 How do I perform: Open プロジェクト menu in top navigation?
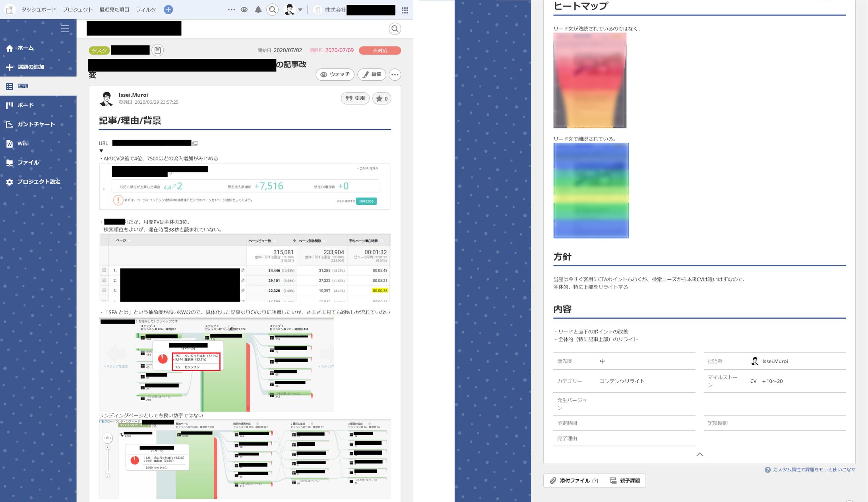(77, 10)
